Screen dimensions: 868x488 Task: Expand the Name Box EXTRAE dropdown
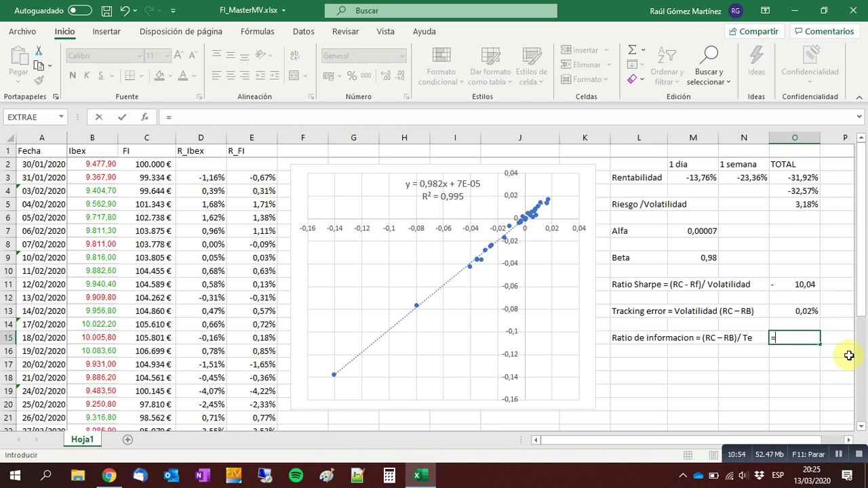(61, 117)
